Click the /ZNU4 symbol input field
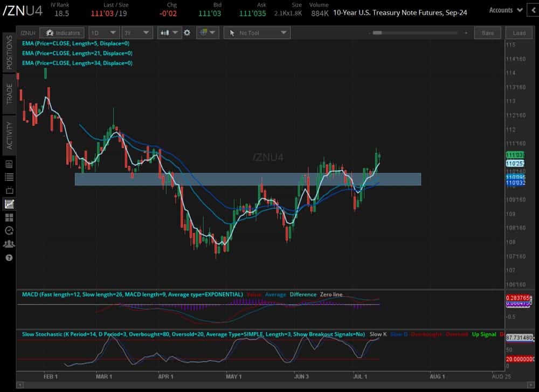This screenshot has width=539, height=392. pyautogui.click(x=28, y=33)
